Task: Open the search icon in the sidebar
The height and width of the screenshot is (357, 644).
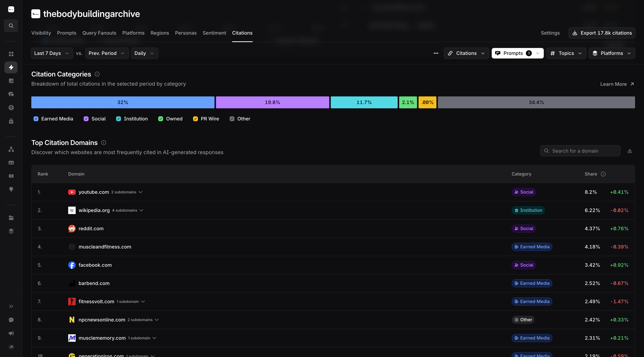Action: click(11, 26)
